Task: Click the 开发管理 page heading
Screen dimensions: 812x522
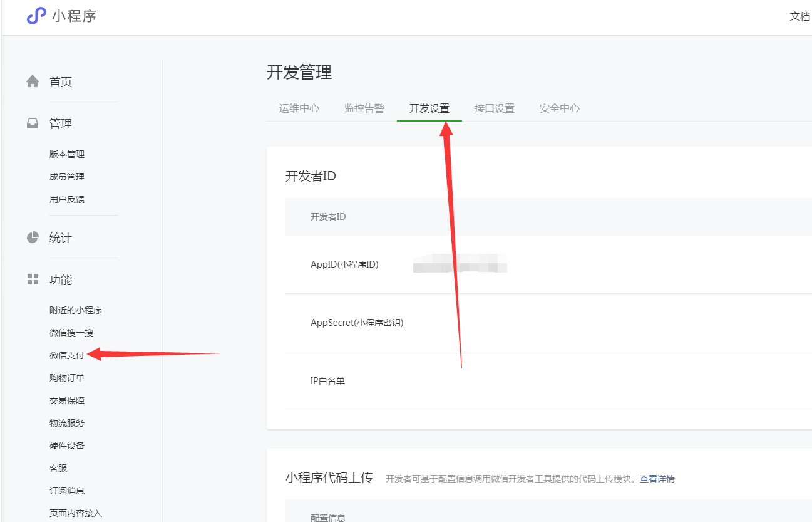Action: 299,73
